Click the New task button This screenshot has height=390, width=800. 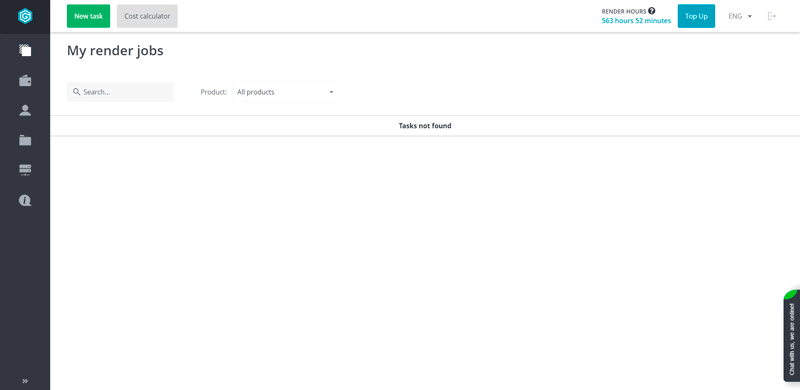tap(88, 16)
